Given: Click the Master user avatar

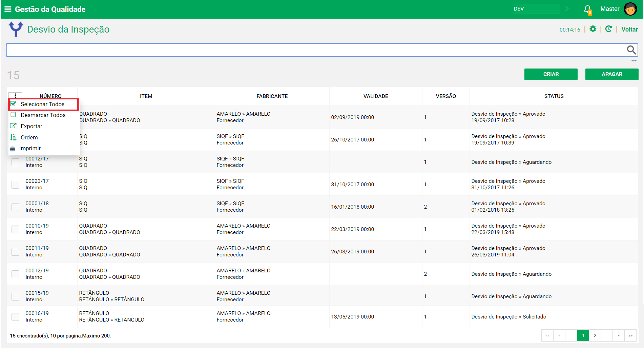Looking at the screenshot, I should pos(630,9).
